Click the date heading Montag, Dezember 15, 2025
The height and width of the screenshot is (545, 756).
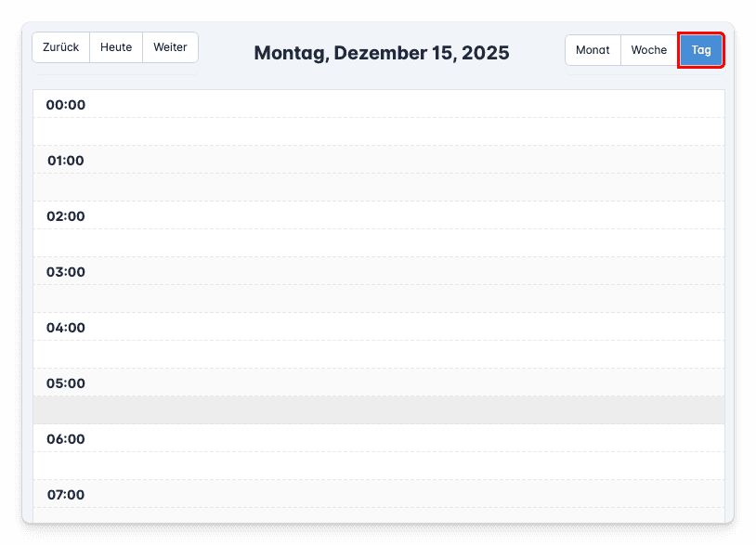(x=382, y=53)
